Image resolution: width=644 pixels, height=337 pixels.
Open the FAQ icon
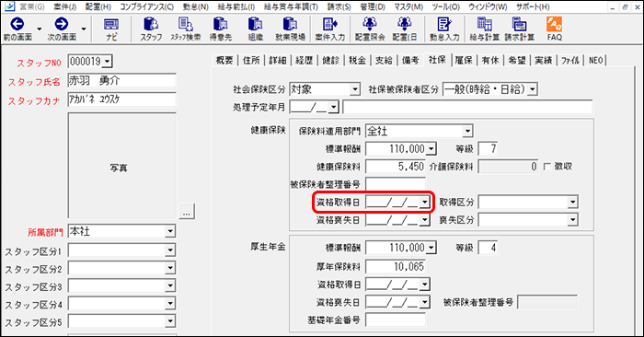554,29
